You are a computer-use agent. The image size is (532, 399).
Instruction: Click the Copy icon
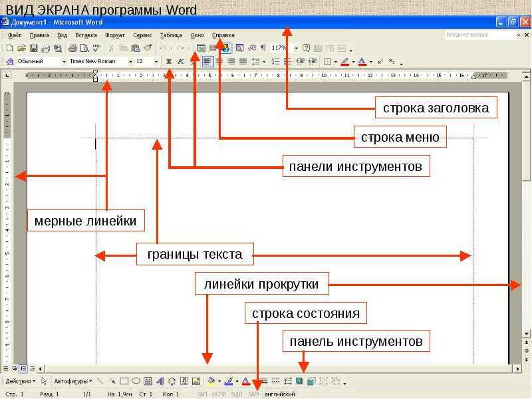[x=123, y=48]
